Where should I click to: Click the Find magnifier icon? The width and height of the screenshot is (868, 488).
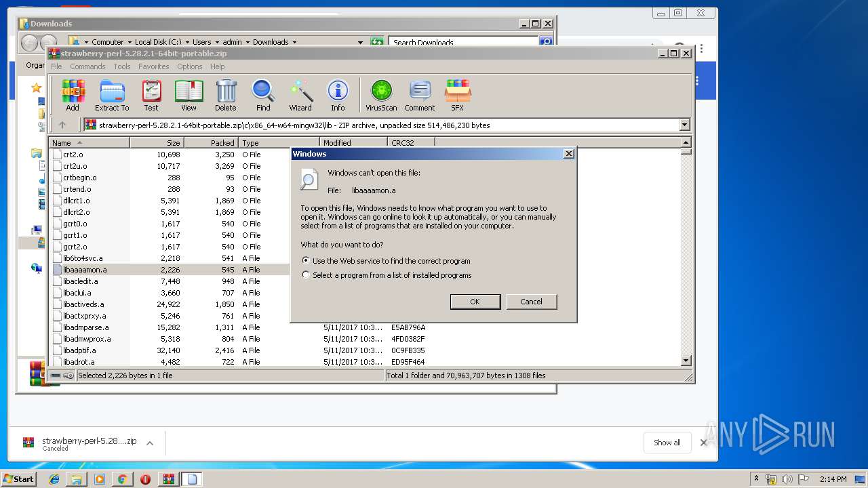tap(263, 96)
